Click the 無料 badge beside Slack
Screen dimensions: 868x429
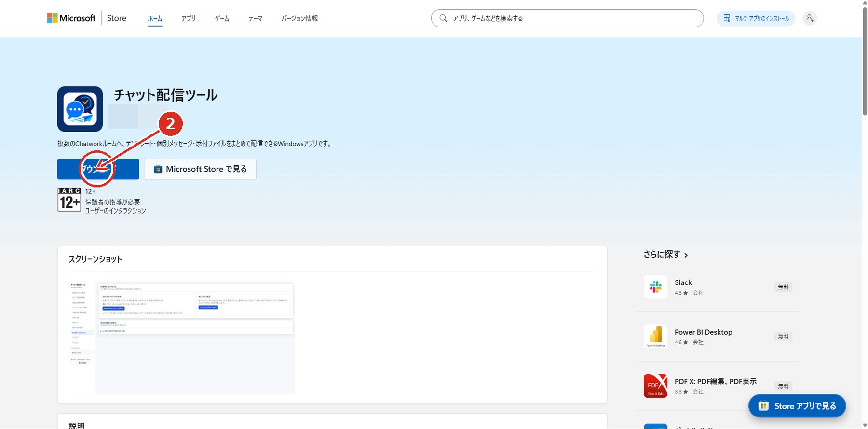click(784, 287)
